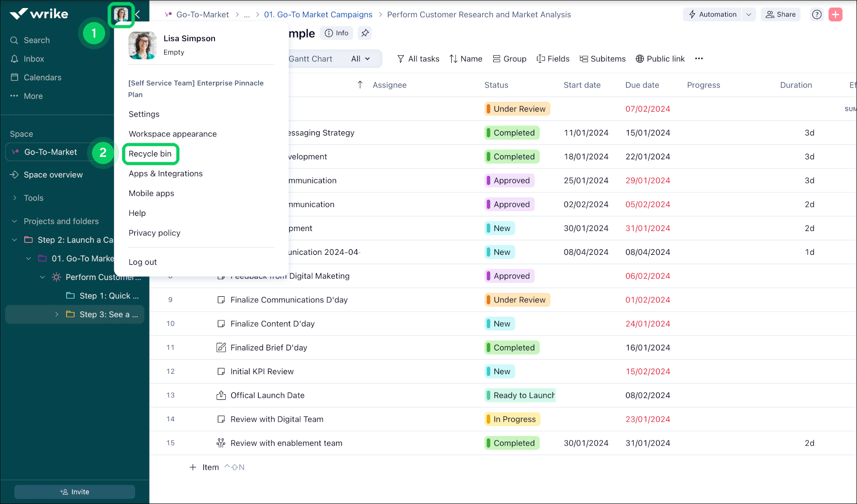The width and height of the screenshot is (857, 504).
Task: Click In Progress status of Review with Digital Team
Action: coord(513,419)
